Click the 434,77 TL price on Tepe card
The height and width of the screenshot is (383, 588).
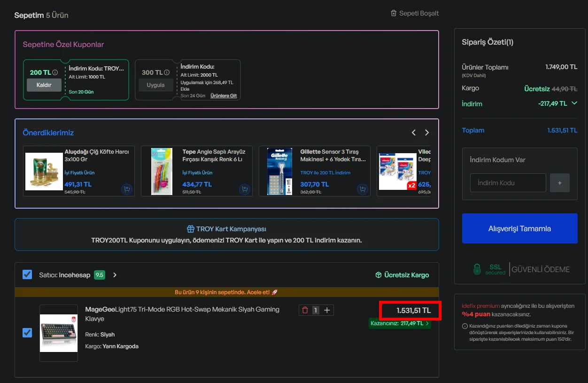pos(197,184)
